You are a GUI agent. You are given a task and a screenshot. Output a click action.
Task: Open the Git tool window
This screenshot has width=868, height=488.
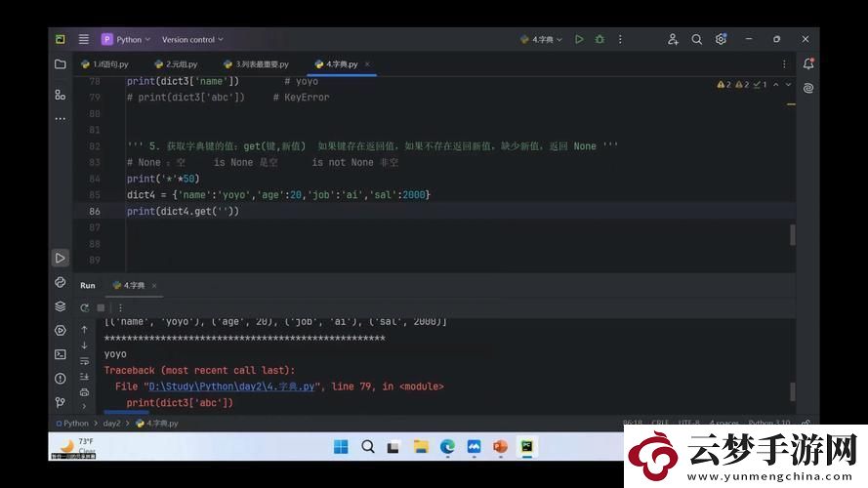tap(61, 402)
